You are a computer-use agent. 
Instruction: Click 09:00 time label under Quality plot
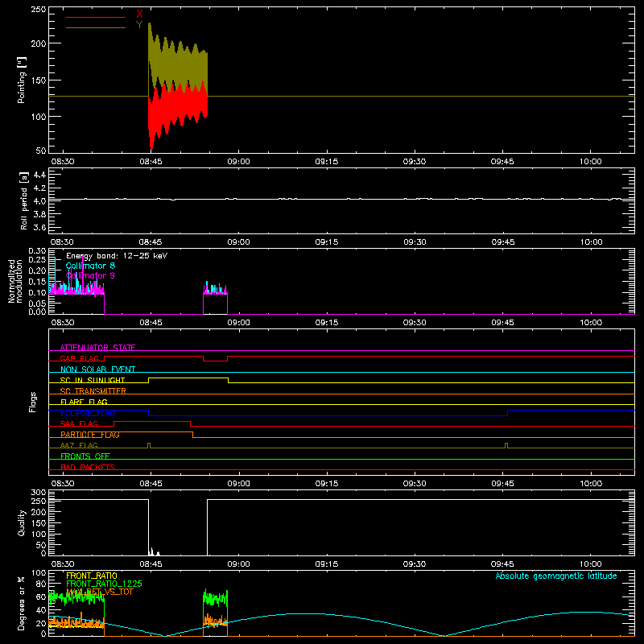(x=238, y=564)
